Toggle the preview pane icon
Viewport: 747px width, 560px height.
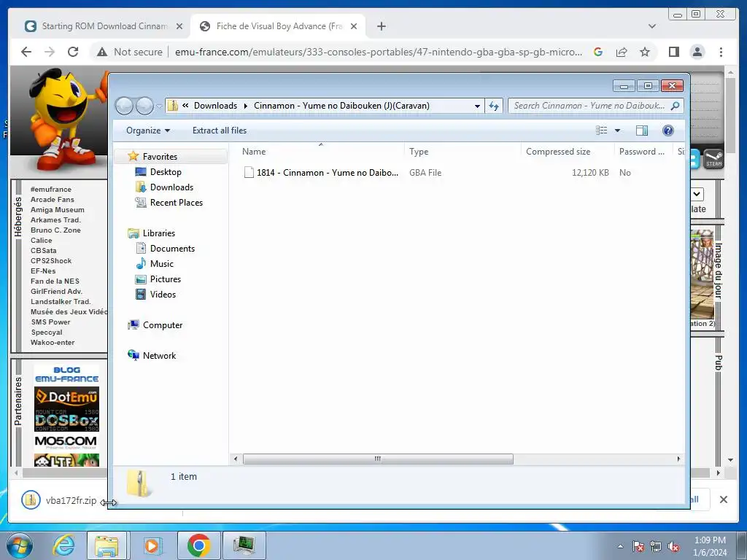(x=642, y=131)
